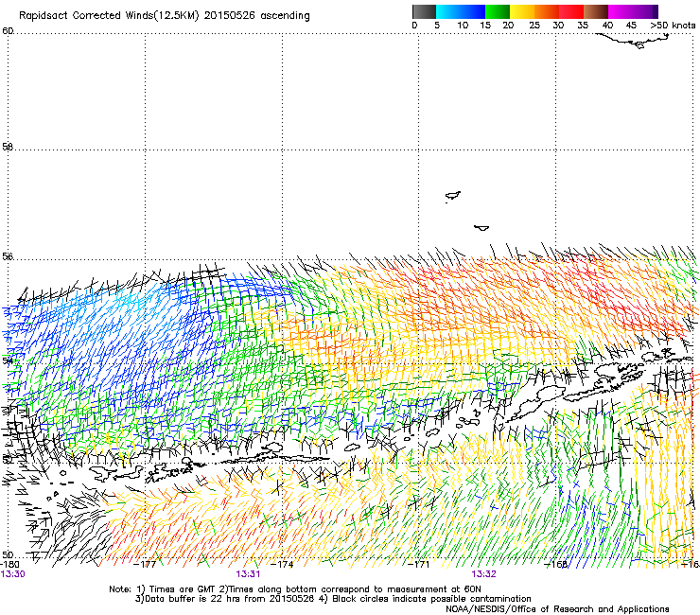The image size is (700, 615).
Task: Click the gray 0–5 knots legend swatch
Action: (x=424, y=11)
